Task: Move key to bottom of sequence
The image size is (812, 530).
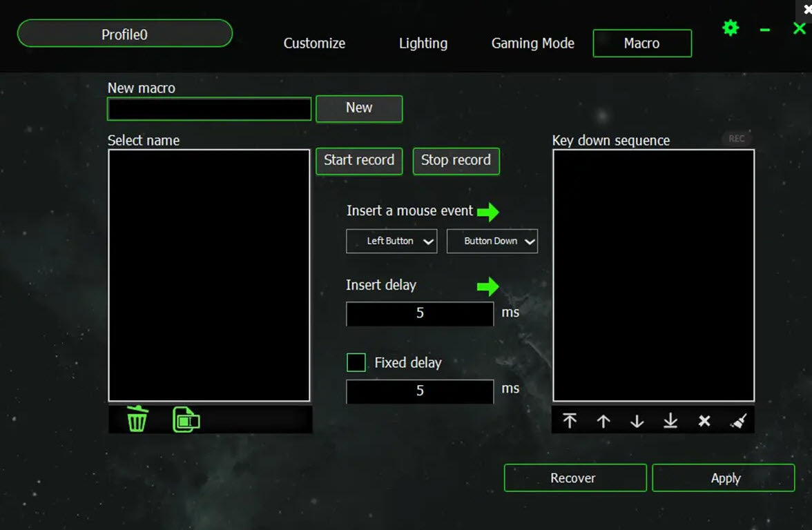Action: point(670,421)
